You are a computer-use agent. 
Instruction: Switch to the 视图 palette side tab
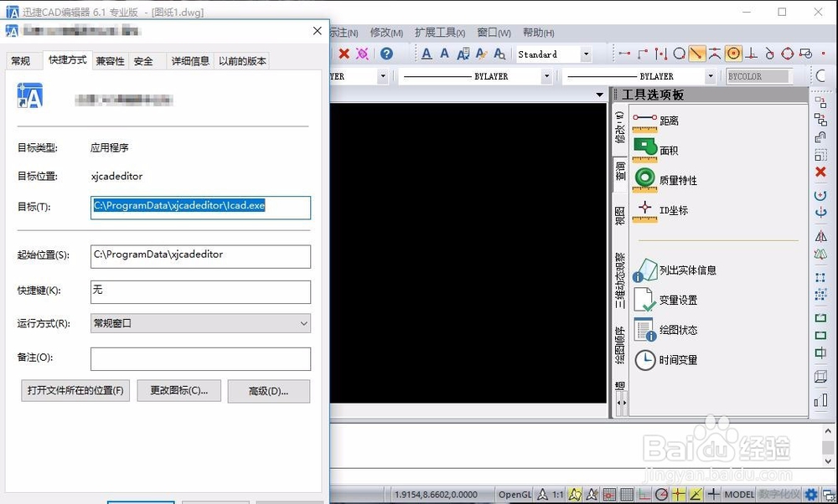[620, 215]
